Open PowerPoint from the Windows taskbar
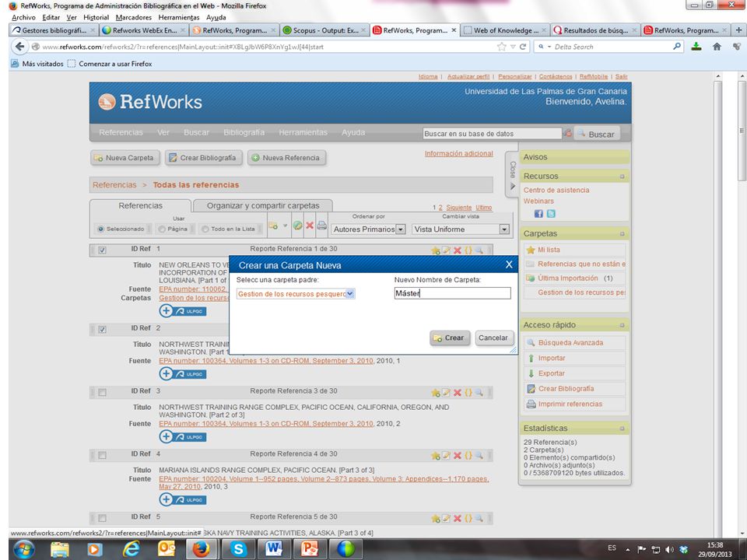 (310, 549)
